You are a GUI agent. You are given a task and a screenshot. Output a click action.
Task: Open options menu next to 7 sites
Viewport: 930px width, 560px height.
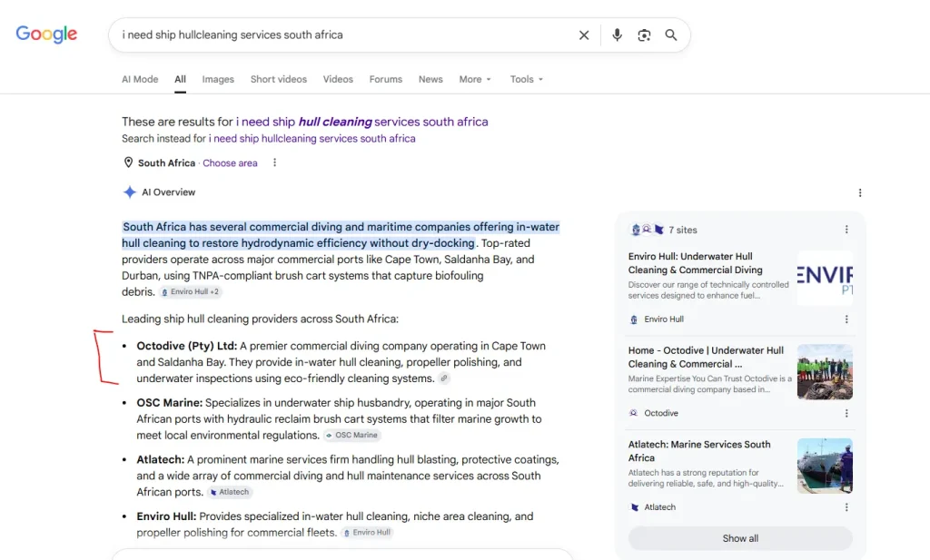point(846,230)
